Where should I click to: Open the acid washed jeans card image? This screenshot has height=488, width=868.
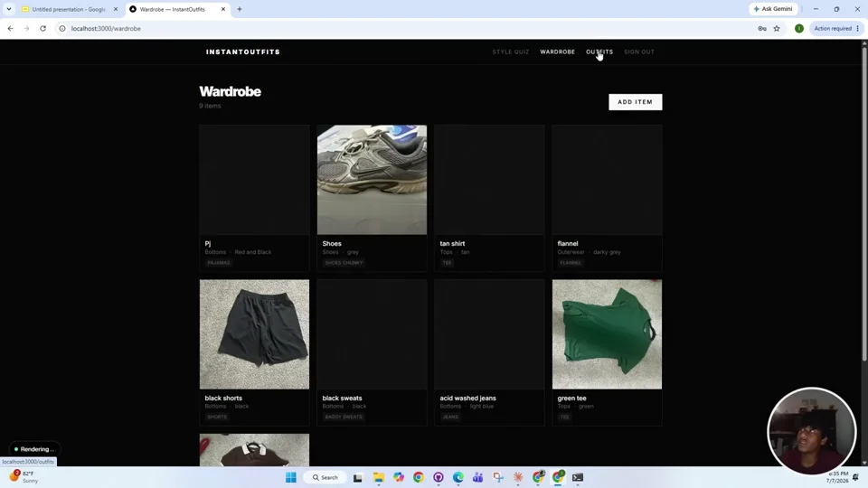489,334
